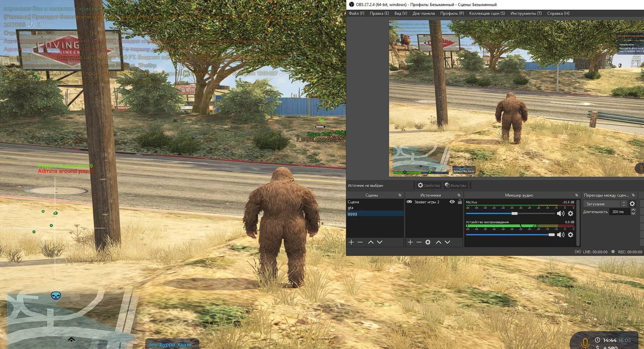Image resolution: width=644 pixels, height=349 pixels.
Task: Open Справка (H) menu
Action: pos(558,13)
